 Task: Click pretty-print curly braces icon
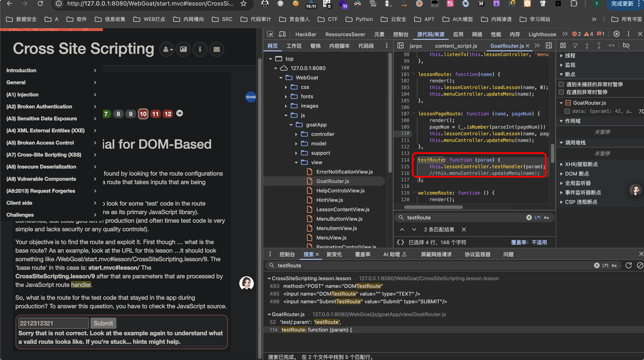400,242
